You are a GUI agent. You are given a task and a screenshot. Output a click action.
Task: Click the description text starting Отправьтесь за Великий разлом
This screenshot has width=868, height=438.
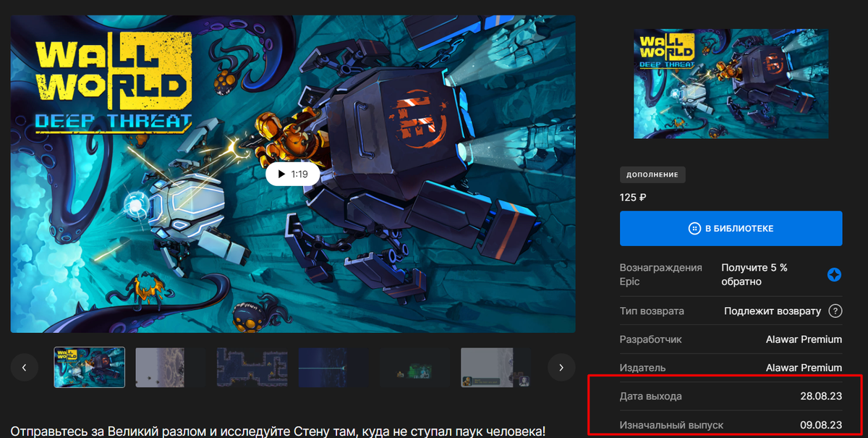[x=278, y=431]
